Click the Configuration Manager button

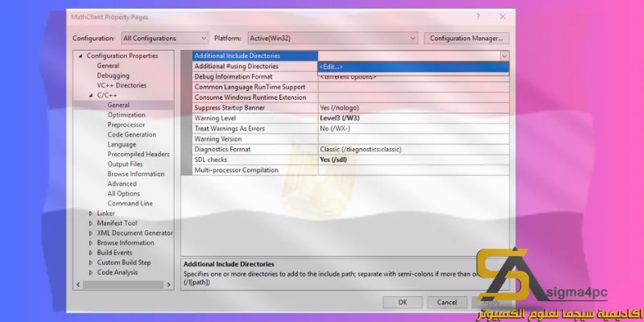(466, 38)
